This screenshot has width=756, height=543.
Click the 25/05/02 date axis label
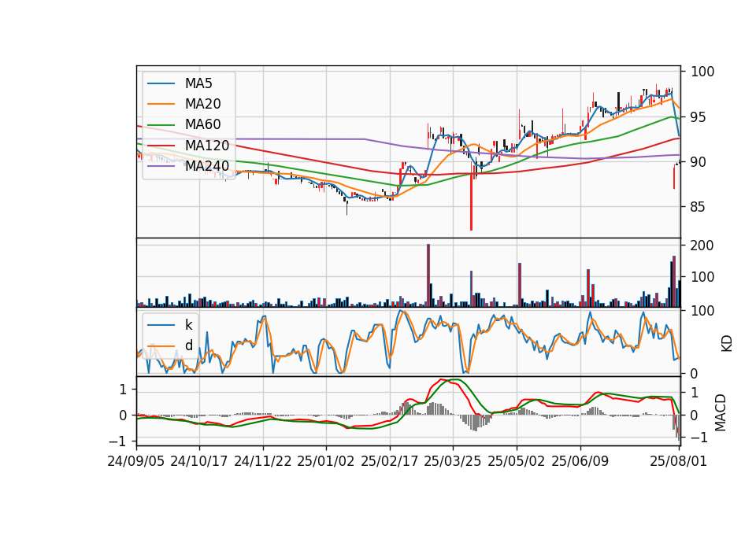tap(517, 461)
